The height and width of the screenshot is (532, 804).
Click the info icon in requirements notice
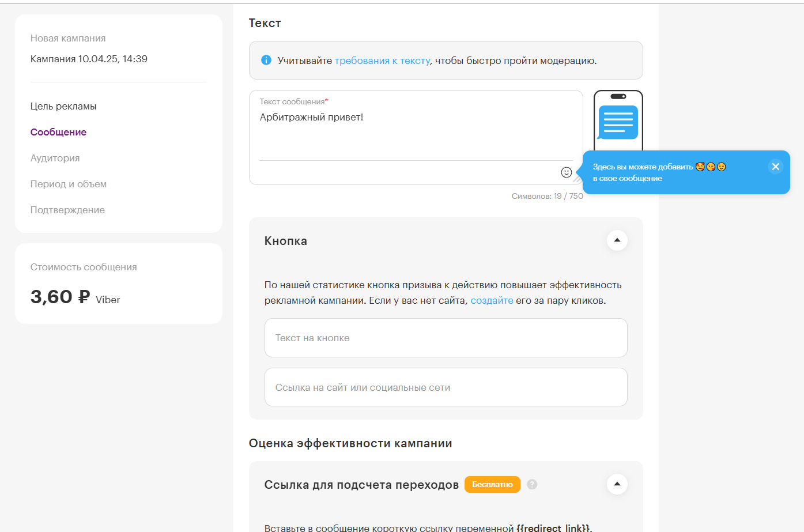(266, 60)
